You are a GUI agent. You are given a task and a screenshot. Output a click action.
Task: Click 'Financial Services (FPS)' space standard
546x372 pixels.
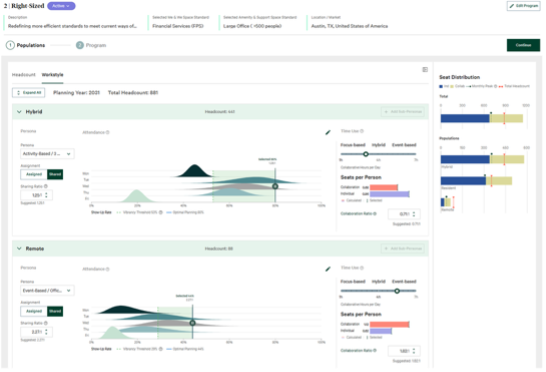[x=178, y=26]
